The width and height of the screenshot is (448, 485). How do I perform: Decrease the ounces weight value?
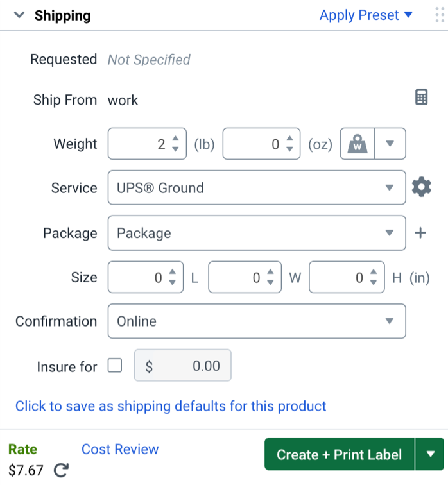pyautogui.click(x=289, y=149)
